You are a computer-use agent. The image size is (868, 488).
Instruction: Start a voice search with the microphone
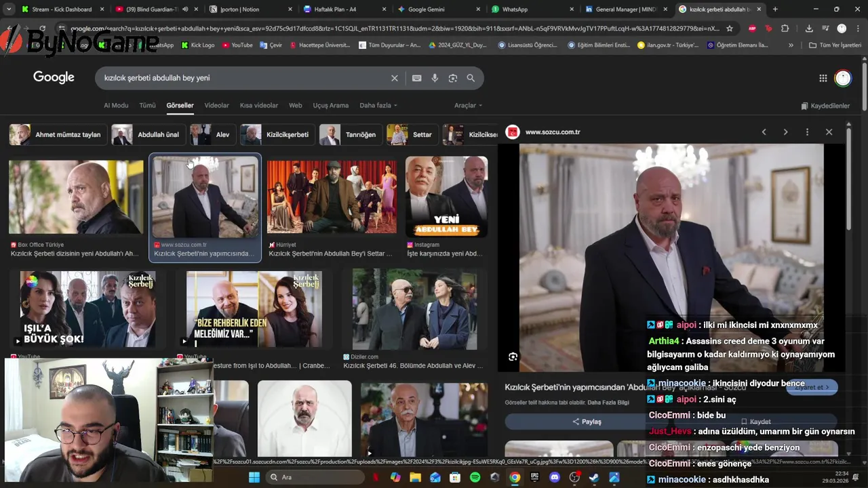point(435,78)
